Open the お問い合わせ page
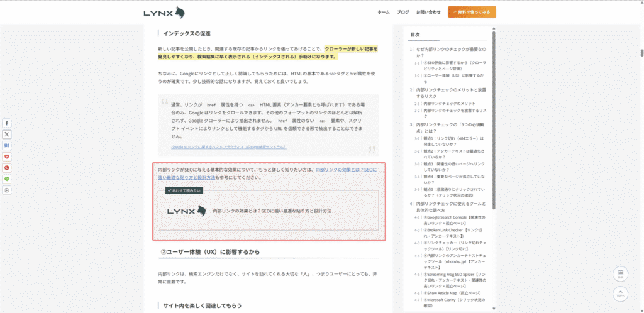Viewport: 644px width, 313px height. (428, 12)
